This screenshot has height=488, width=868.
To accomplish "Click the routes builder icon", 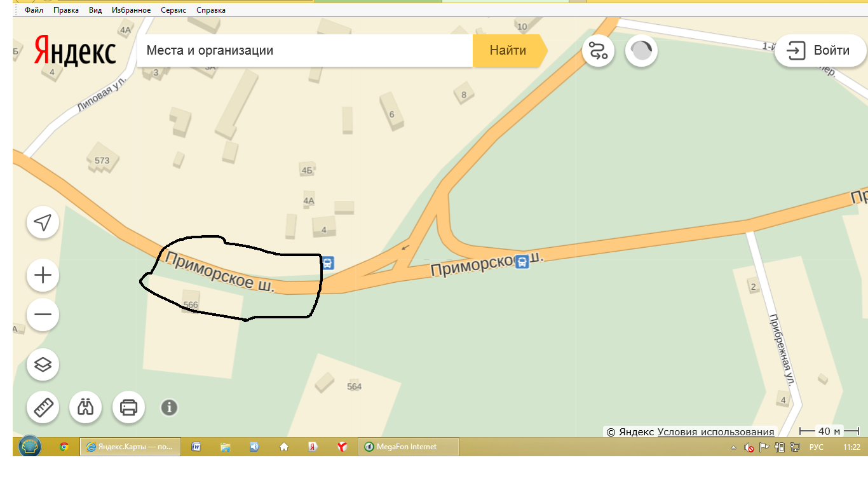I will coord(598,51).
